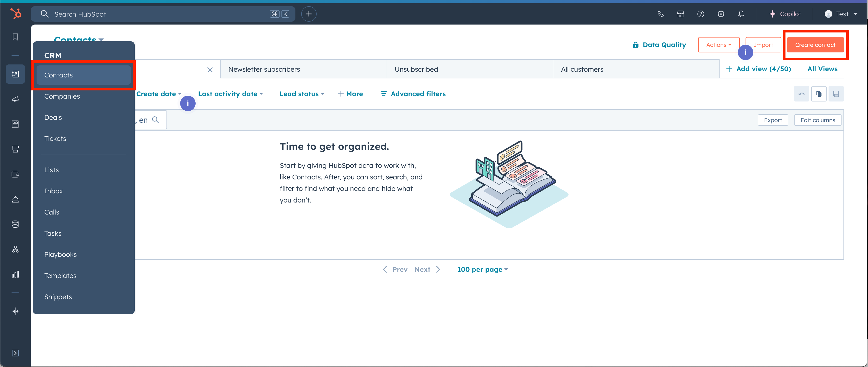Open the Test account menu

[x=841, y=14]
